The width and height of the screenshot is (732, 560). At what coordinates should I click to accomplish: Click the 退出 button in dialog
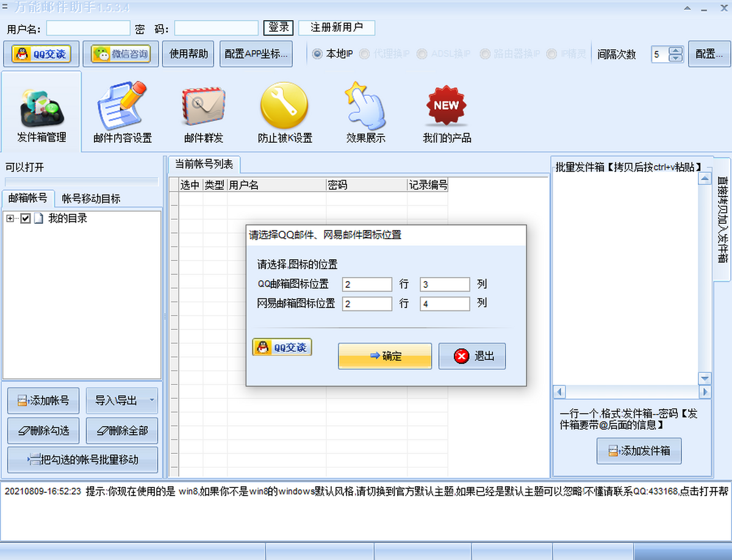point(472,356)
